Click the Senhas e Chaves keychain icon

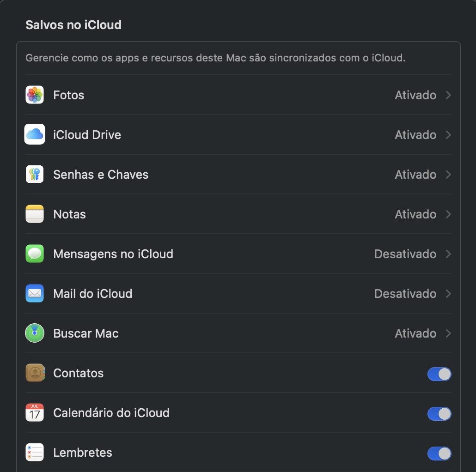pyautogui.click(x=34, y=174)
